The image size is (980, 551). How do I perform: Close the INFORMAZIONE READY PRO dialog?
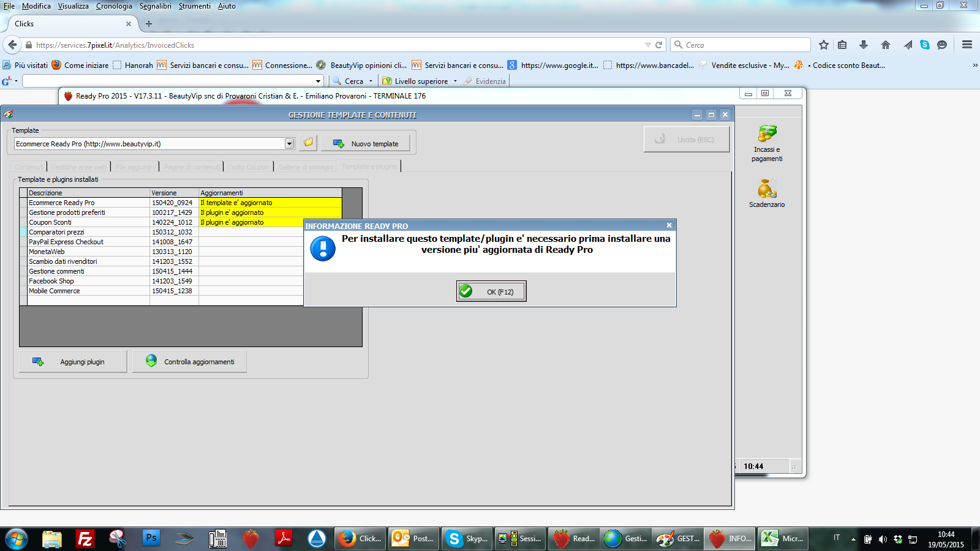[x=669, y=225]
